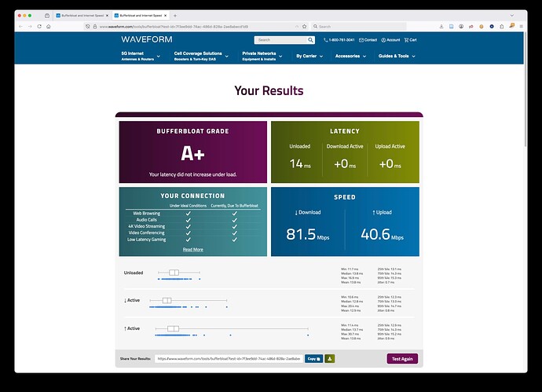Click the tracking protection shield icon
Screen dimensions: 542x392
pyautogui.click(x=89, y=26)
